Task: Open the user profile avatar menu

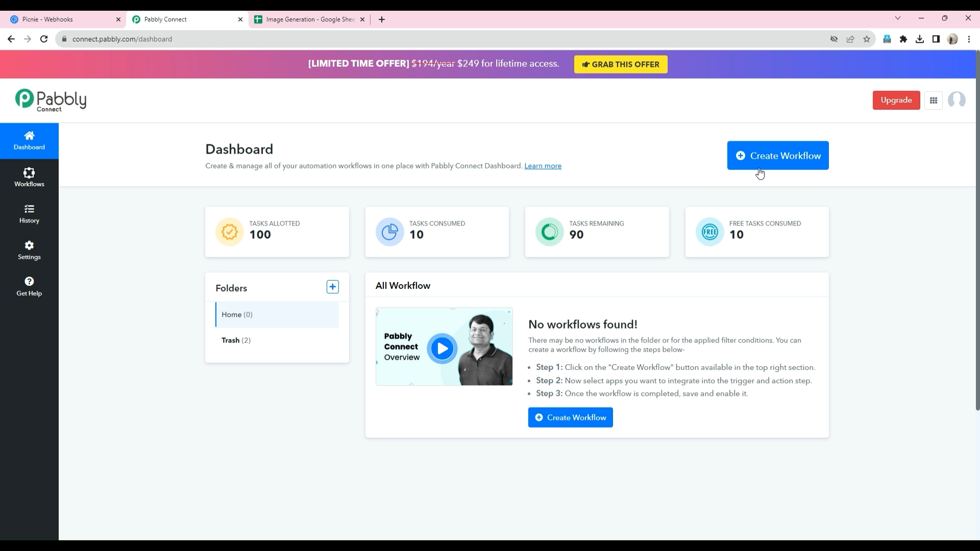Action: pyautogui.click(x=956, y=100)
